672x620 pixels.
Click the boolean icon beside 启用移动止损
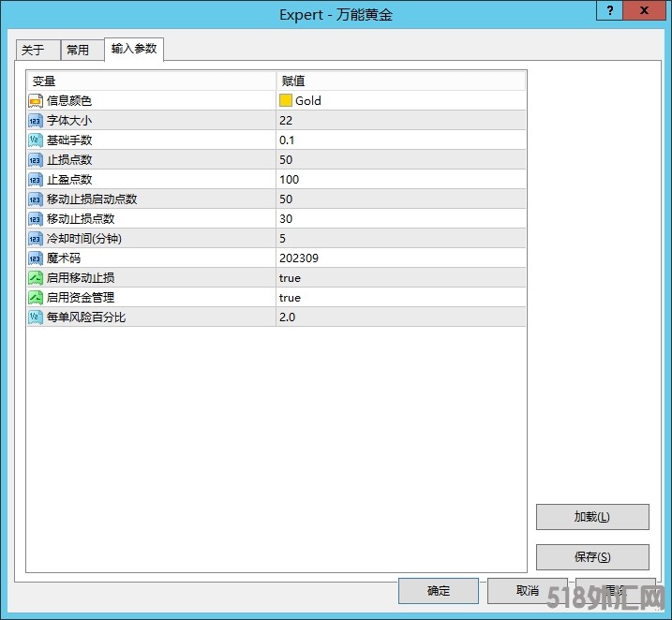[36, 278]
